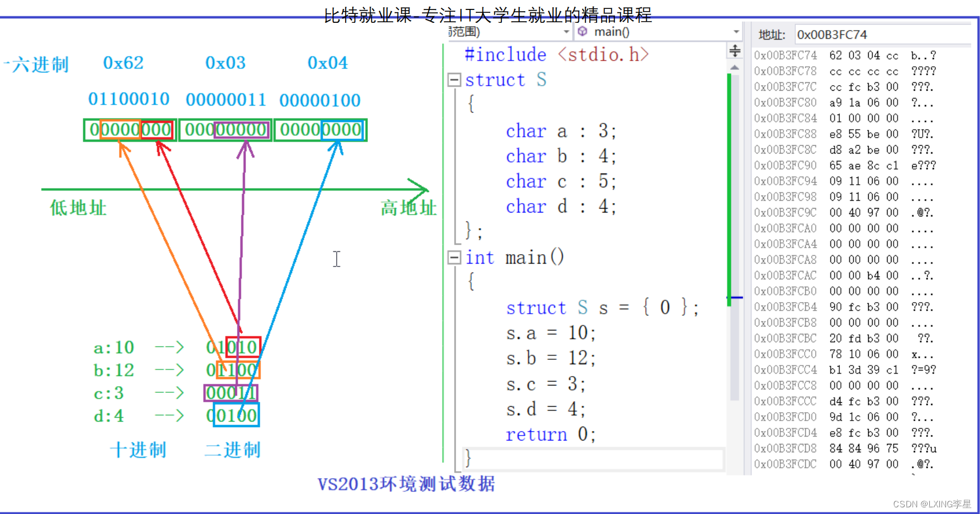Click memory row address 0x00B3FCA0
The image size is (980, 514).
[785, 228]
